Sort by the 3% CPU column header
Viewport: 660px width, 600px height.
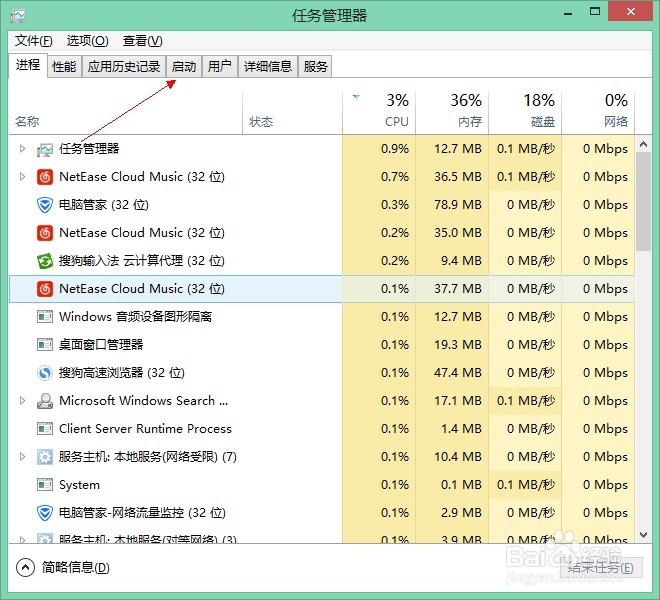(x=379, y=112)
